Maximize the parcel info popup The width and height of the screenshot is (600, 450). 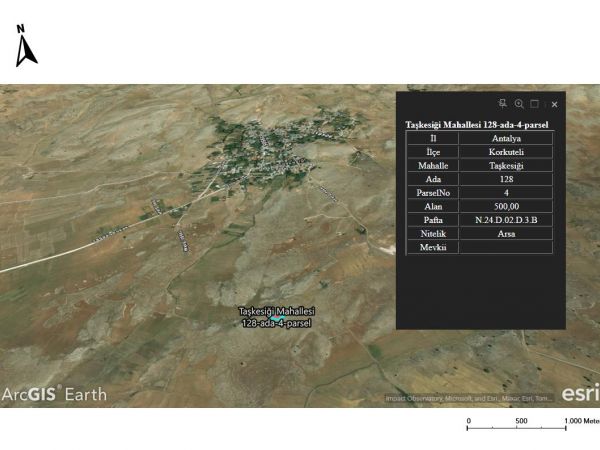535,104
